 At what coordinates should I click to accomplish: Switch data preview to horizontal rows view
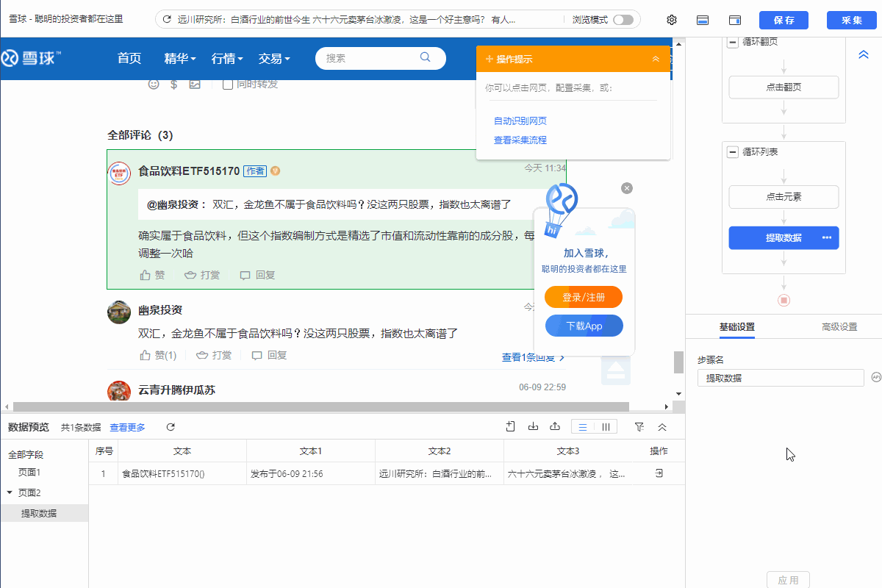click(583, 427)
